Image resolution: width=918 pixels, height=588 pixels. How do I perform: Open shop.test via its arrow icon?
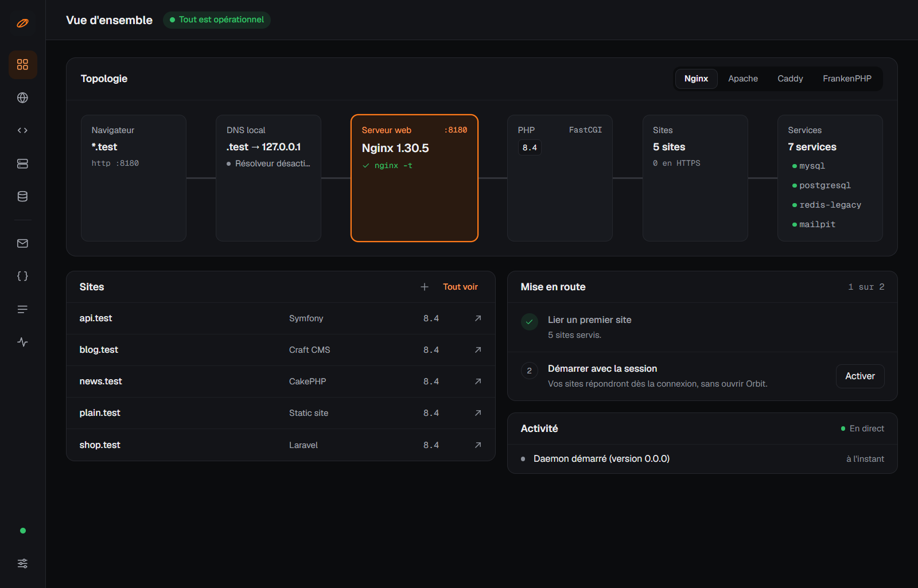tap(478, 445)
